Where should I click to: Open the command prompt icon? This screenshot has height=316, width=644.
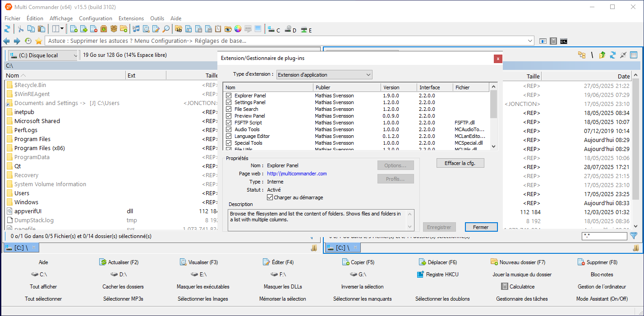pos(564,41)
